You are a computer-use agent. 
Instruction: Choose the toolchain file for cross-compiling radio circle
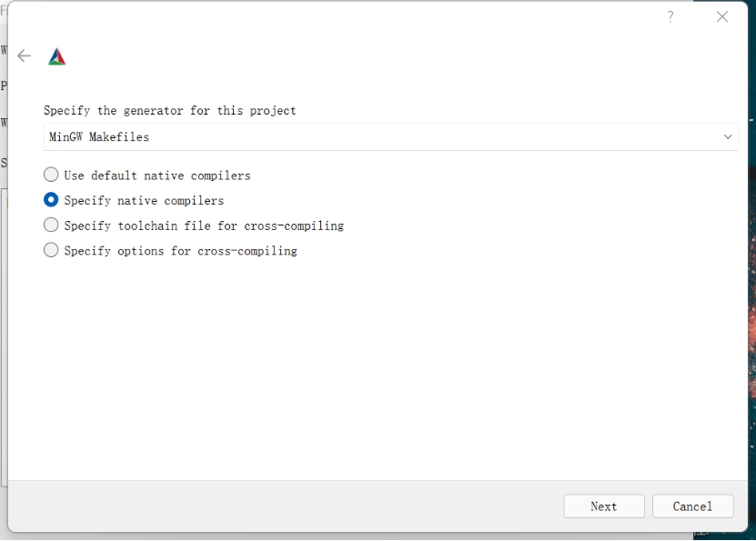[x=51, y=225]
